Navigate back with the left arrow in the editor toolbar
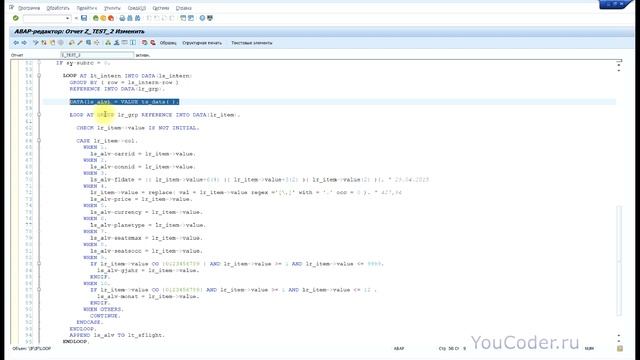640x360 pixels. (x=16, y=42)
